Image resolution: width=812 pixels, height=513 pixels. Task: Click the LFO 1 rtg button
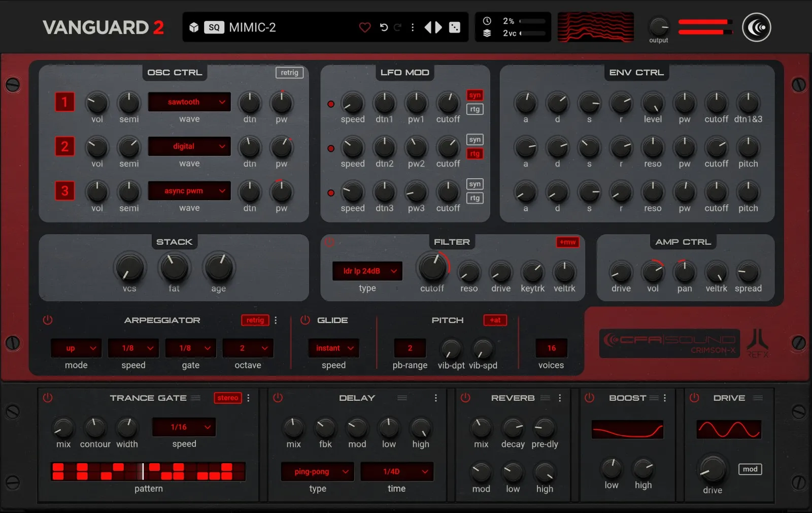tap(475, 109)
